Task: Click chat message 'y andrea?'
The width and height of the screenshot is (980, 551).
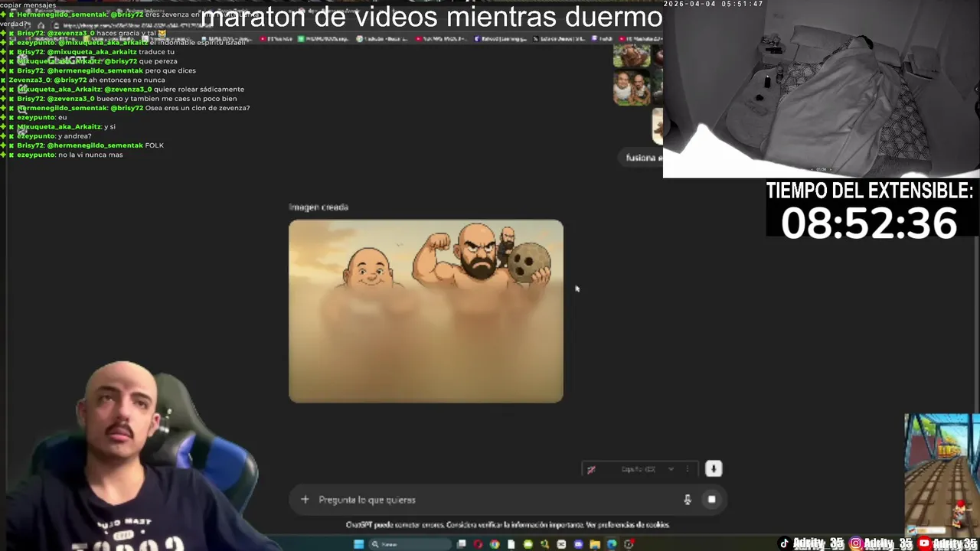Action: click(x=74, y=136)
